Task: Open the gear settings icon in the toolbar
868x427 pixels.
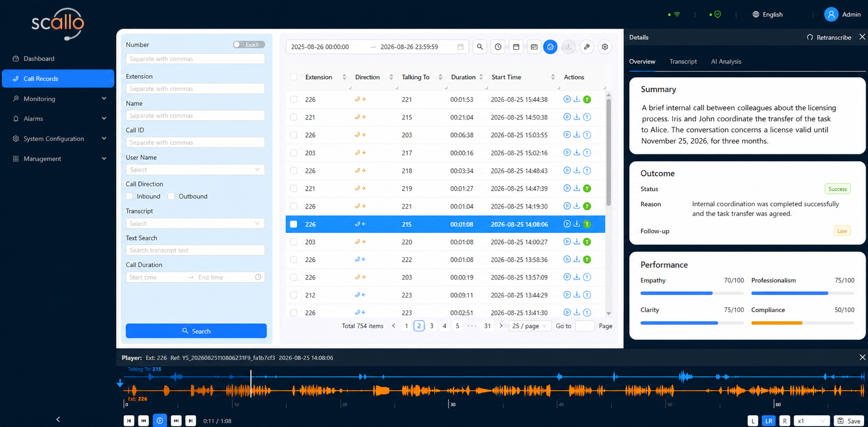Action: [605, 47]
